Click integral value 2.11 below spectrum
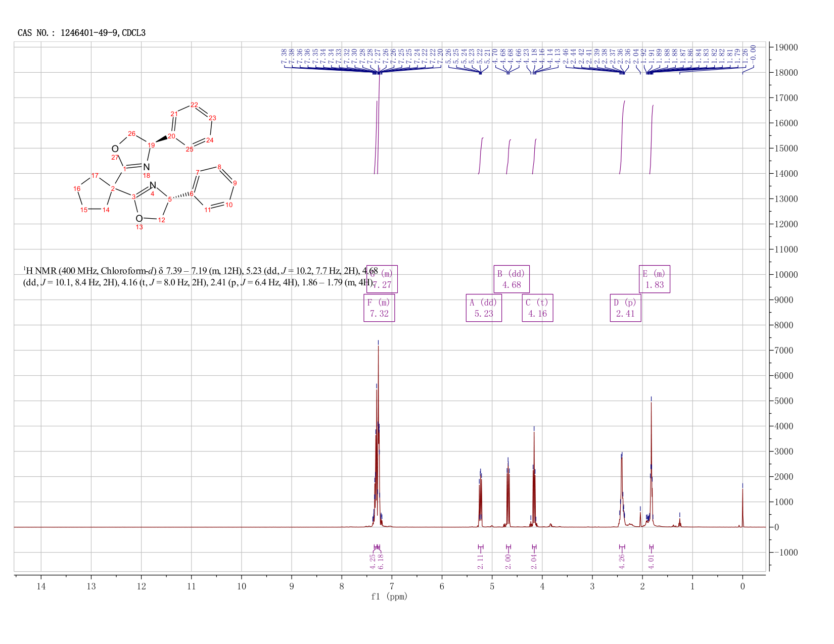This screenshot has height=644, width=834. (x=480, y=561)
